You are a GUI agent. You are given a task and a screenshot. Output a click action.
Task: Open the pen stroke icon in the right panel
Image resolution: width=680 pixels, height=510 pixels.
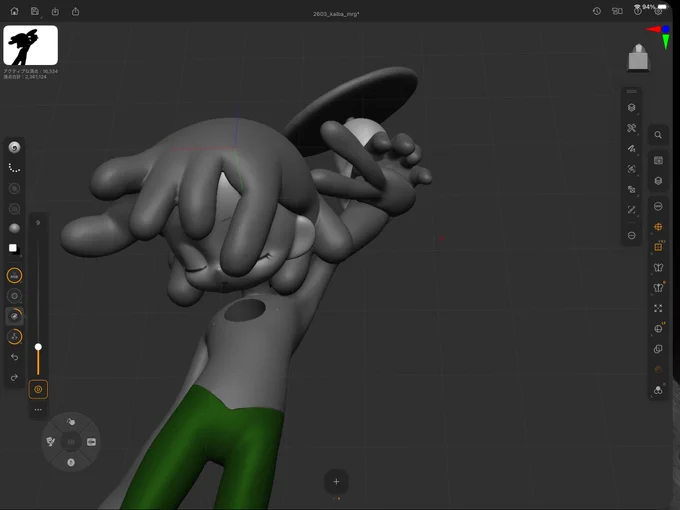click(x=631, y=149)
